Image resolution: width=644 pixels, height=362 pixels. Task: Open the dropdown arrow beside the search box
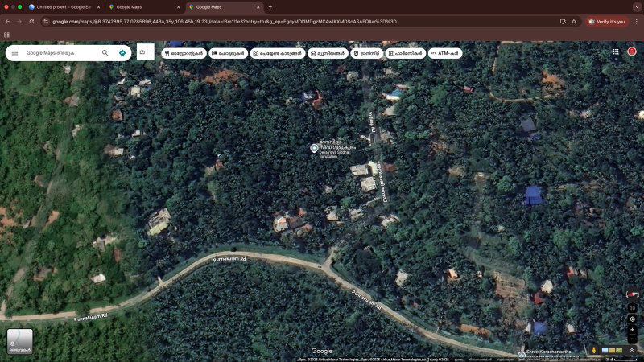(151, 51)
